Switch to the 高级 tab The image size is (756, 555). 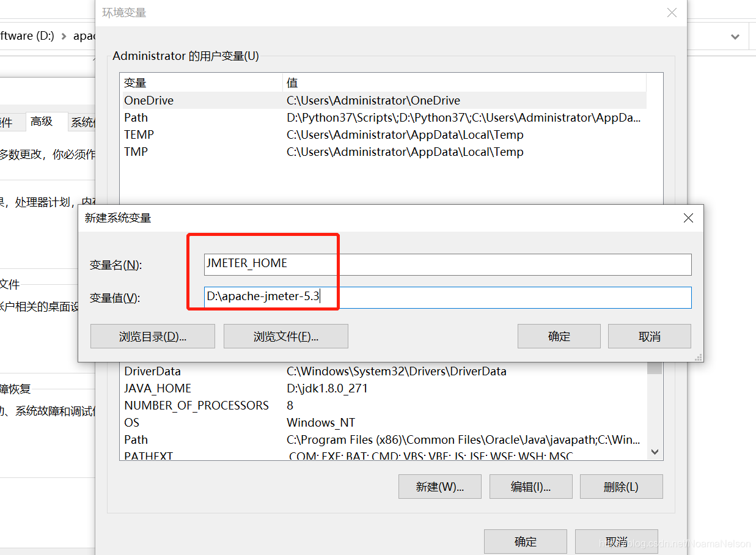click(x=42, y=122)
